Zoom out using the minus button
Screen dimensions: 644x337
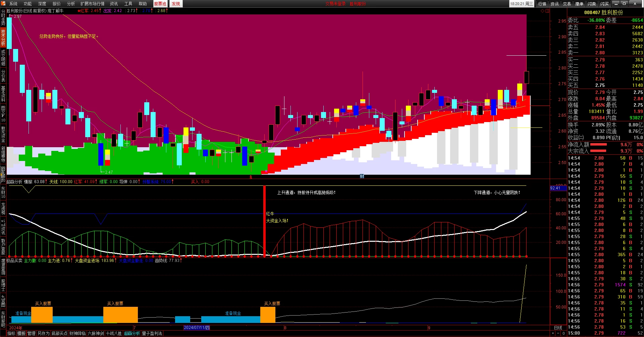(558, 333)
